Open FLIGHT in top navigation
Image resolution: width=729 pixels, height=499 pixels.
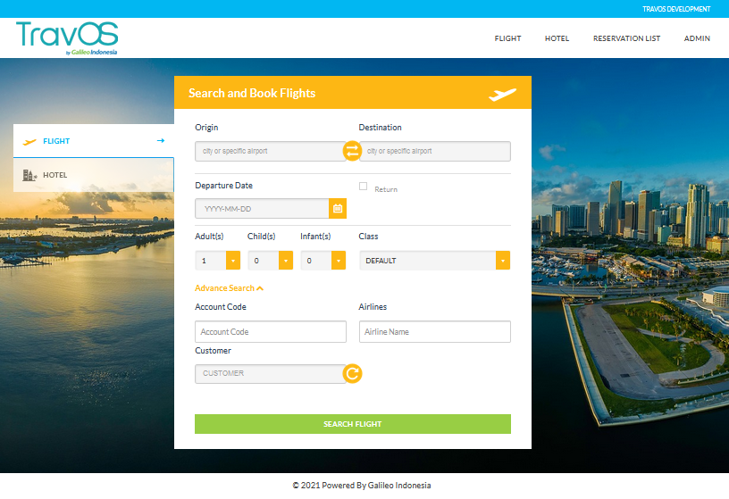coord(508,39)
